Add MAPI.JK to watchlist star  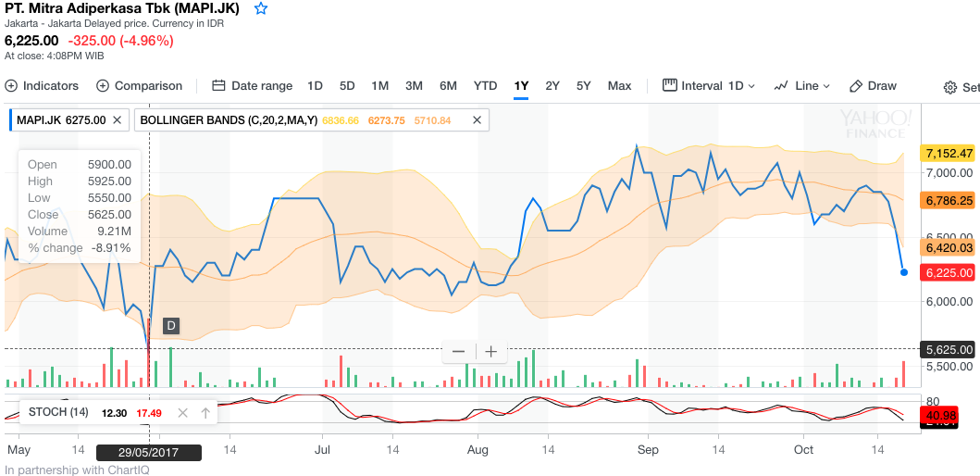coord(261,8)
